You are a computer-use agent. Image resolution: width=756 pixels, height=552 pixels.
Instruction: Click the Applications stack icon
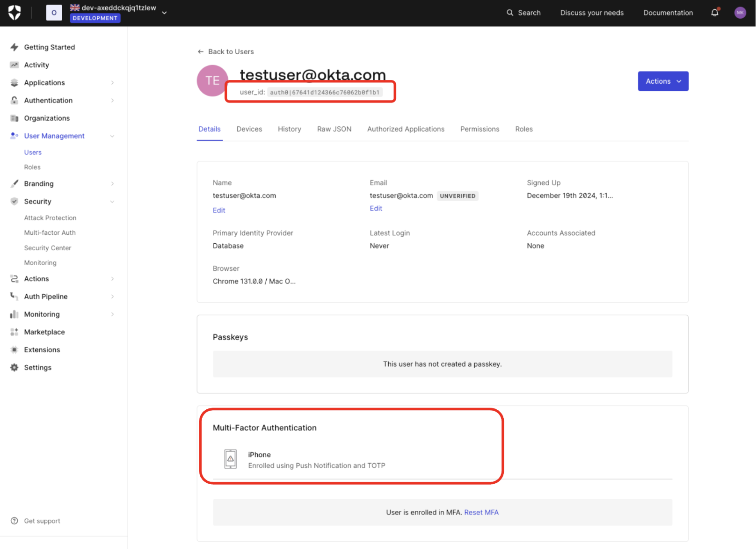click(x=15, y=83)
